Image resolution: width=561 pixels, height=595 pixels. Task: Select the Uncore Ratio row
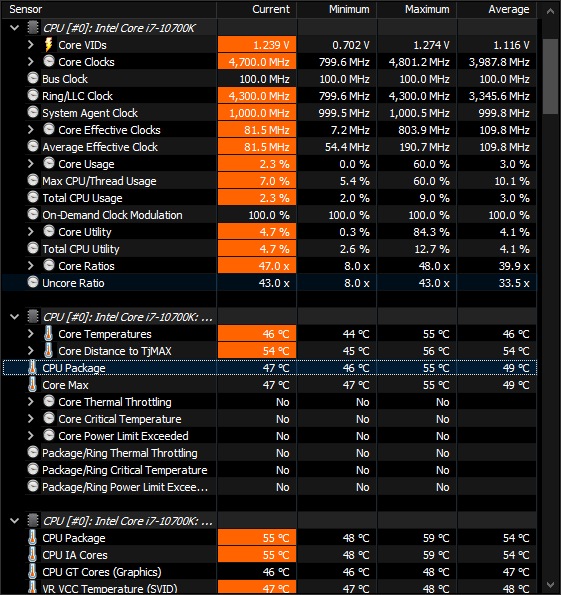coord(269,283)
